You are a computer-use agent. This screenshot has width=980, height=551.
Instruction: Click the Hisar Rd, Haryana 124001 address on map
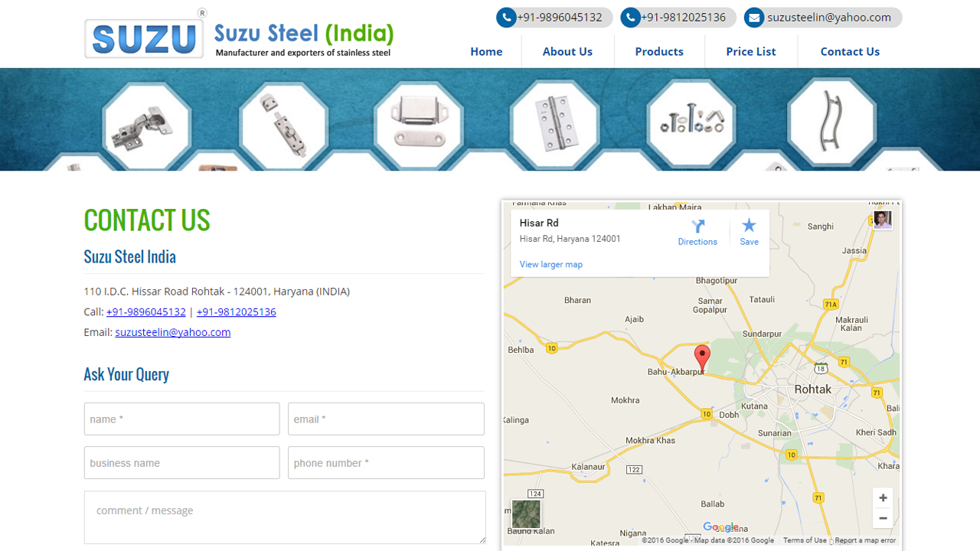point(570,239)
